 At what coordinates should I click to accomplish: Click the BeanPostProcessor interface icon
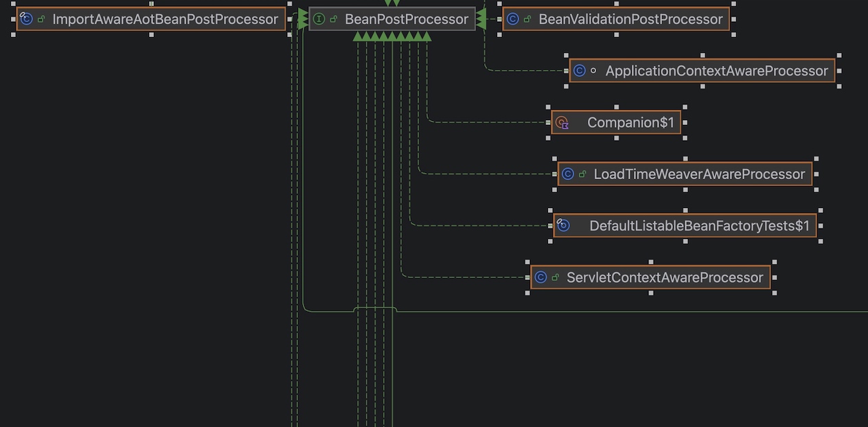319,19
